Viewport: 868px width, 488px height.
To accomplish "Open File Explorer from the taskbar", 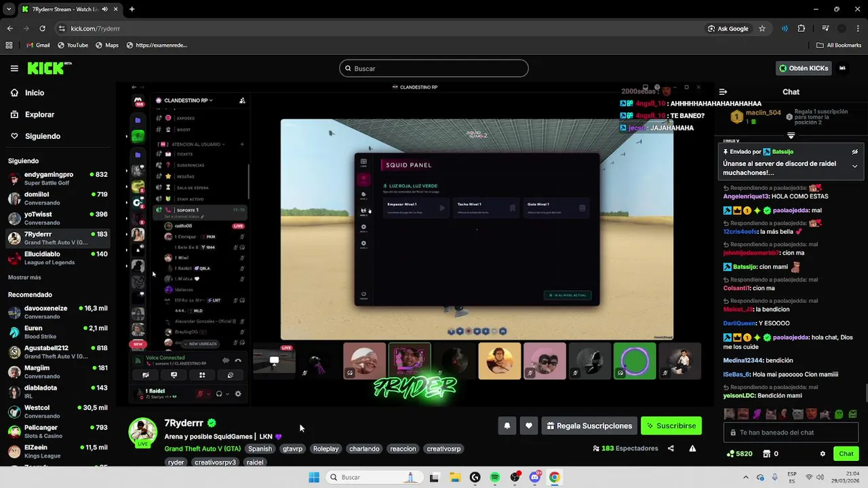I will 455,477.
